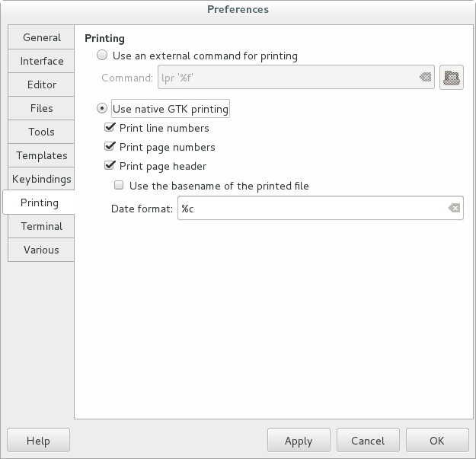Viewport: 476px width, 459px height.
Task: Select Use native GTK printing option
Action: [x=102, y=109]
